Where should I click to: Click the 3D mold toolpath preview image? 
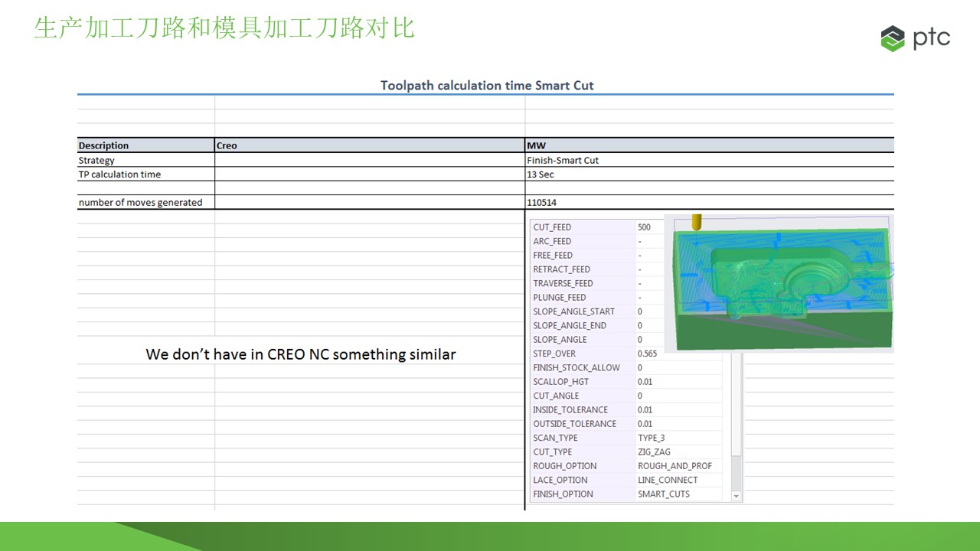click(779, 283)
